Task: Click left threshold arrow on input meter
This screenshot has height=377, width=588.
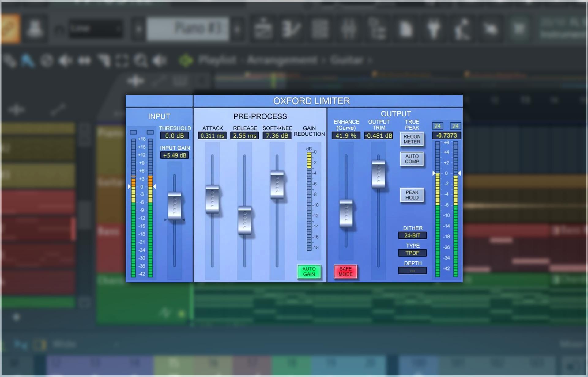Action: [129, 186]
